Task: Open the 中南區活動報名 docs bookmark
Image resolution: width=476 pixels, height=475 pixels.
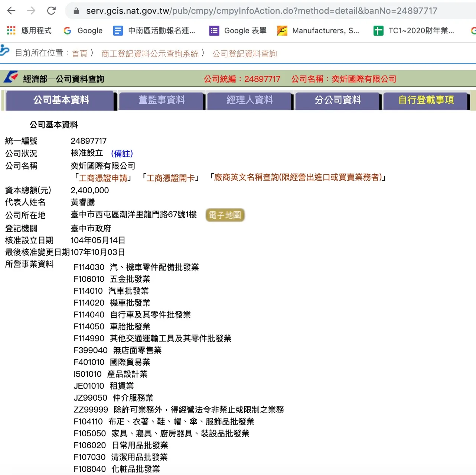Action: (x=154, y=30)
